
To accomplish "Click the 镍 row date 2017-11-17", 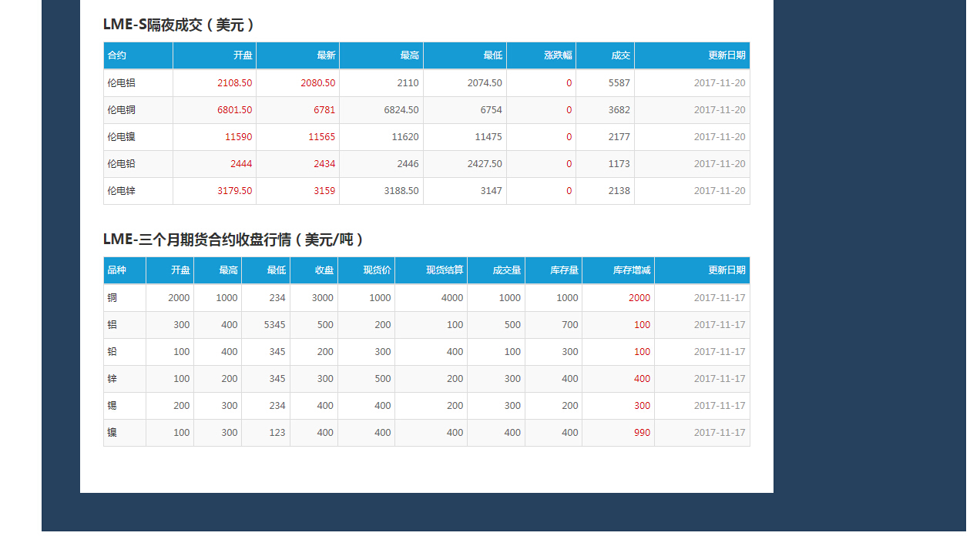I will (720, 432).
